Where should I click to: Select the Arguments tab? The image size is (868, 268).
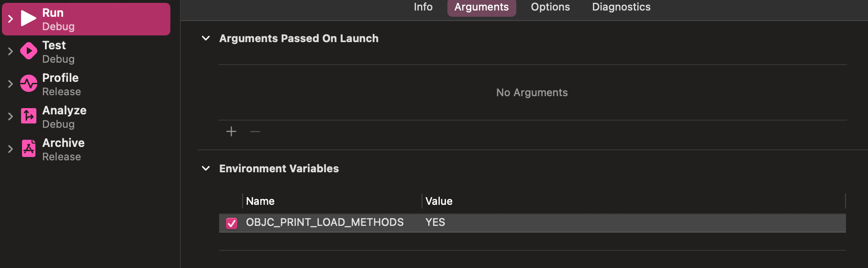(x=481, y=7)
